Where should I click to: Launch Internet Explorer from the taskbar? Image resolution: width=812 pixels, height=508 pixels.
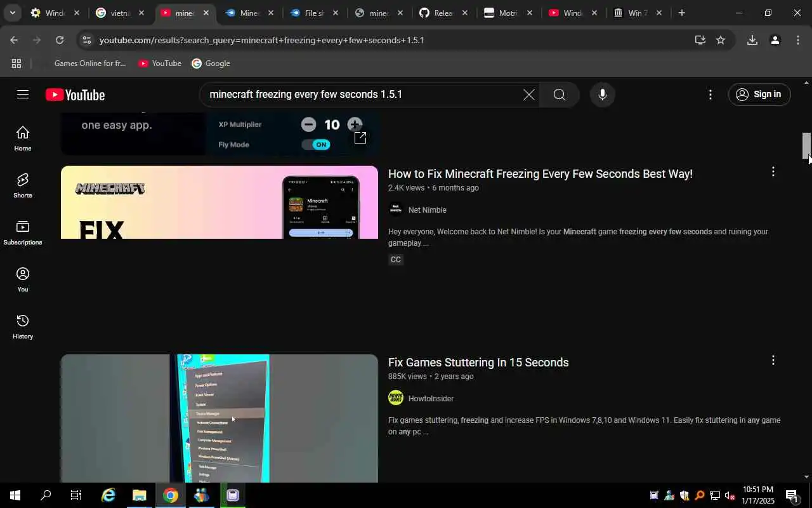tap(108, 495)
